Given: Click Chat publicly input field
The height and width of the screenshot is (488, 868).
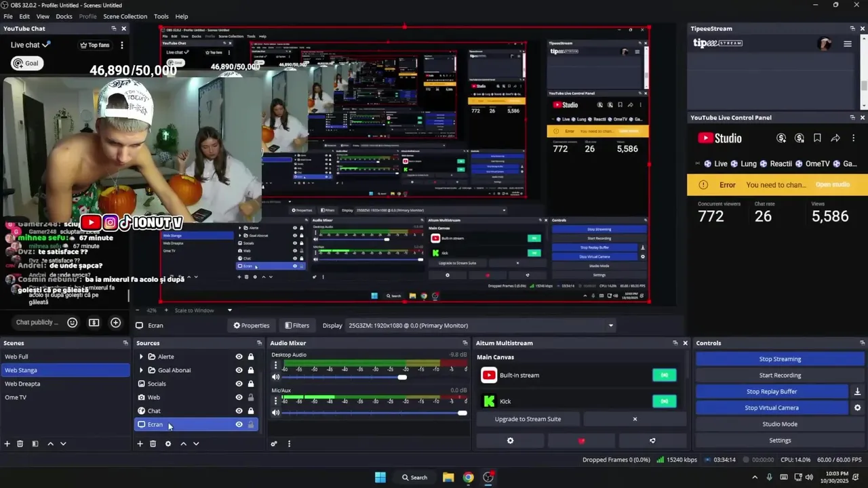Looking at the screenshot, I should (x=37, y=323).
